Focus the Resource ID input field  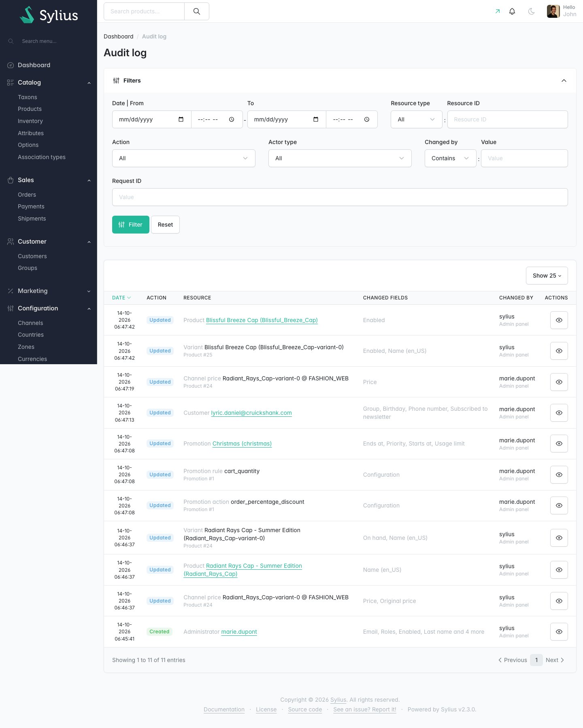coord(507,119)
